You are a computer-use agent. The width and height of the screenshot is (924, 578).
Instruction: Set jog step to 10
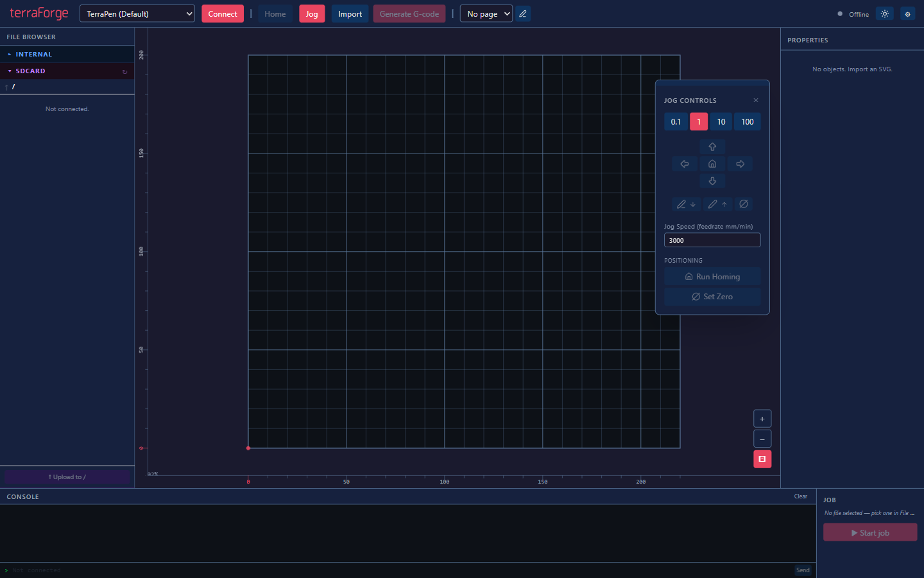(721, 121)
